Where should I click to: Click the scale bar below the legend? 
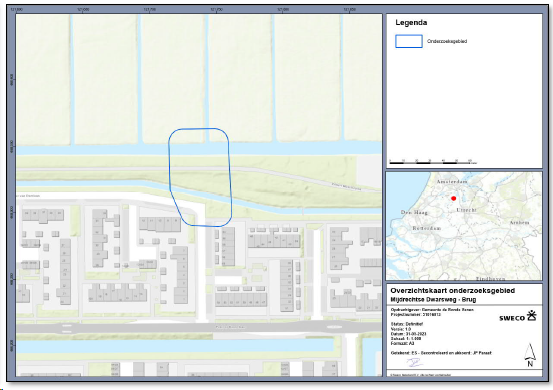pos(433,162)
